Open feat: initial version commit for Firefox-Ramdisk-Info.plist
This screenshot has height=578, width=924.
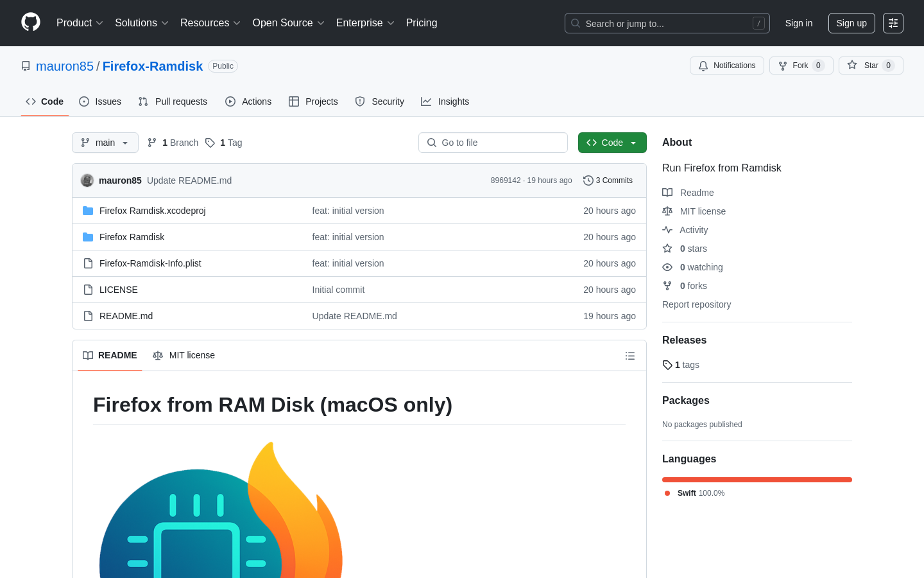348,263
